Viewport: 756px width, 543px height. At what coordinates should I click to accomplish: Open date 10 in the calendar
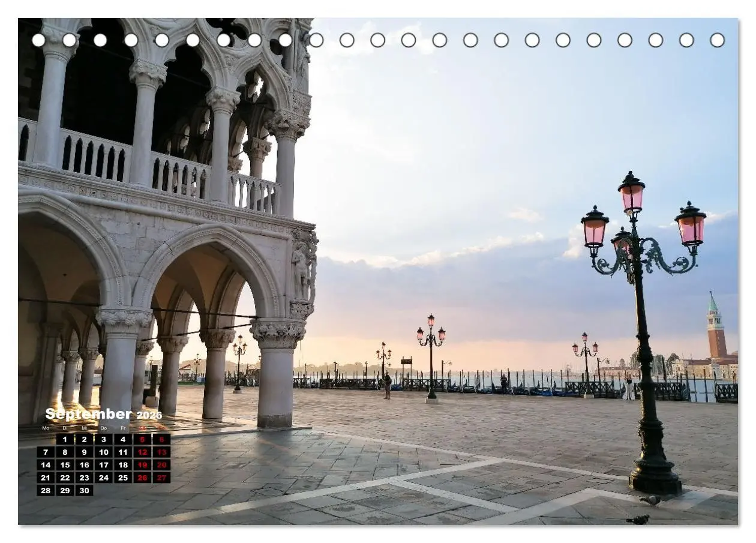pos(104,452)
